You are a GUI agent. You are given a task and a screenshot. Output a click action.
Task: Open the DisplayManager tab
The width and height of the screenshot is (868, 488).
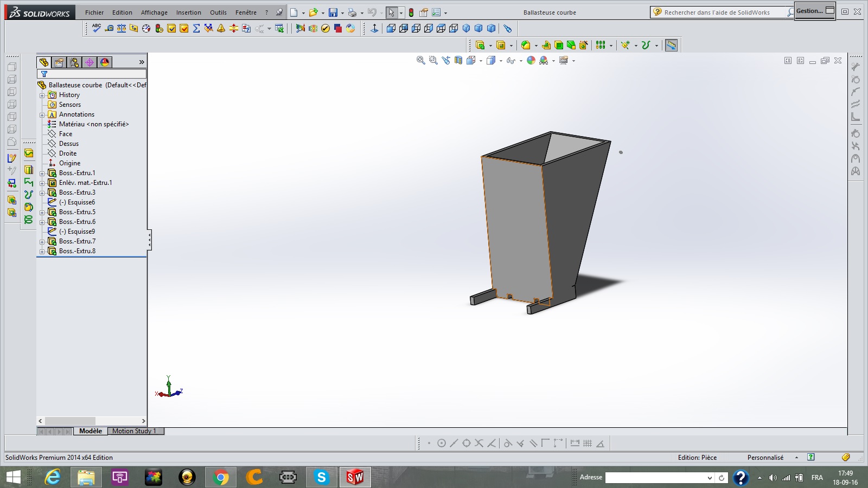105,62
